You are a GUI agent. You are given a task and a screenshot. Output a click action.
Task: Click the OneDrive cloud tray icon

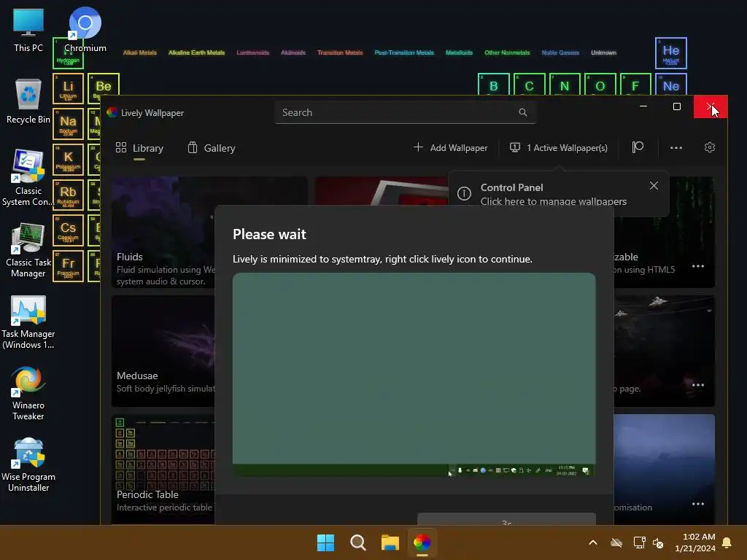click(616, 542)
